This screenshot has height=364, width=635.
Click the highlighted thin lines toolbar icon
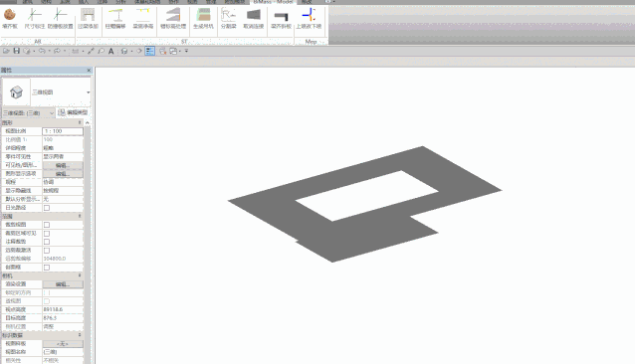[x=150, y=51]
